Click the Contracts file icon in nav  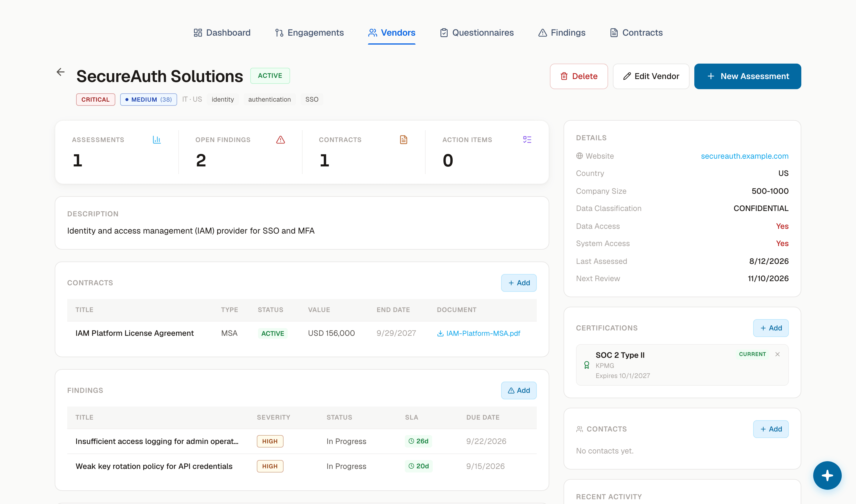point(614,33)
